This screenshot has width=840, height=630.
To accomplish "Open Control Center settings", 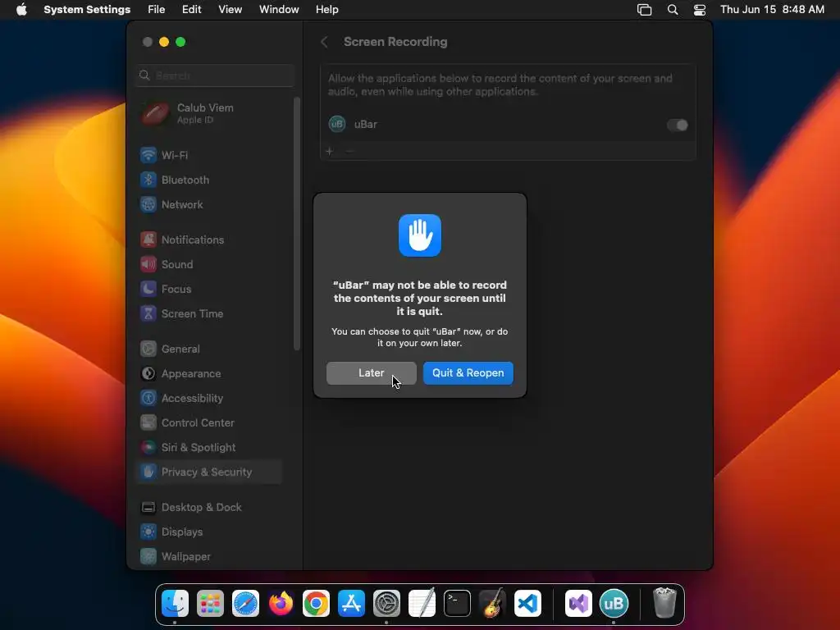I will pyautogui.click(x=209, y=423).
